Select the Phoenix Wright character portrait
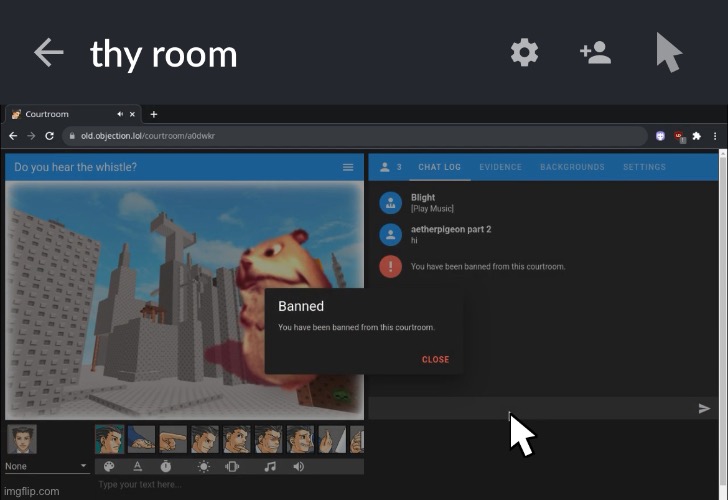Screen dimensions: 728x500 click(22, 439)
